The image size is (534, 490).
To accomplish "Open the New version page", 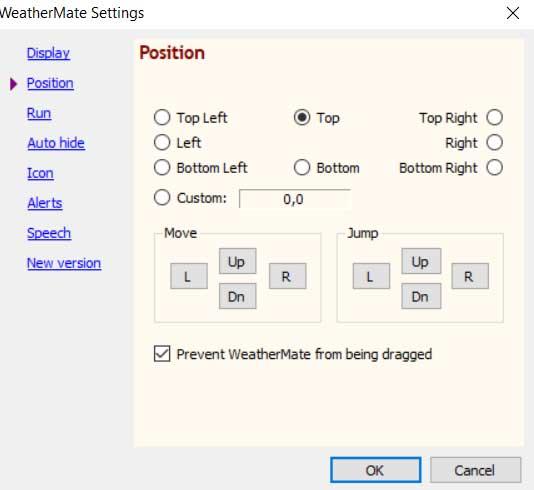I will (64, 263).
